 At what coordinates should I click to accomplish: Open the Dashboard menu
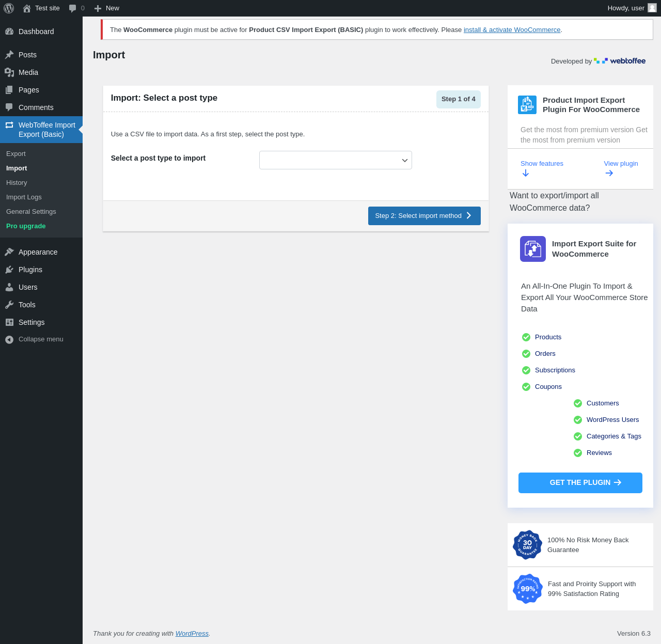coord(41,32)
